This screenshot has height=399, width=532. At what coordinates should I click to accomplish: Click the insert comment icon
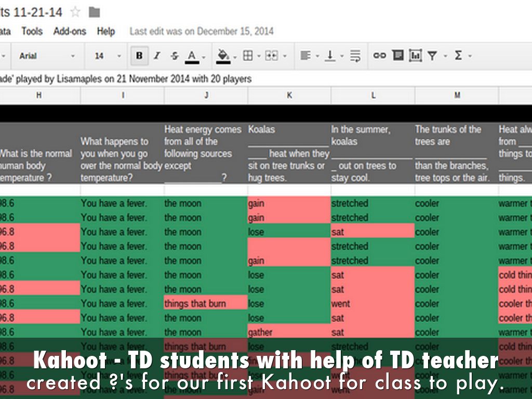[x=398, y=56]
